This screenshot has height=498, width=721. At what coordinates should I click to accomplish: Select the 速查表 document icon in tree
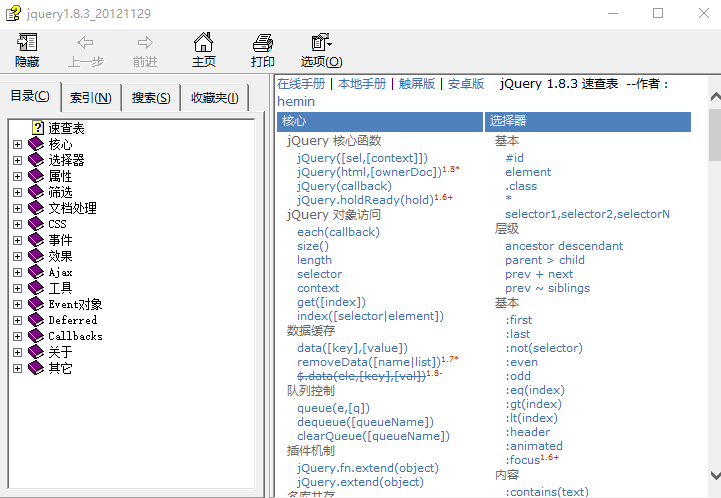(x=38, y=128)
